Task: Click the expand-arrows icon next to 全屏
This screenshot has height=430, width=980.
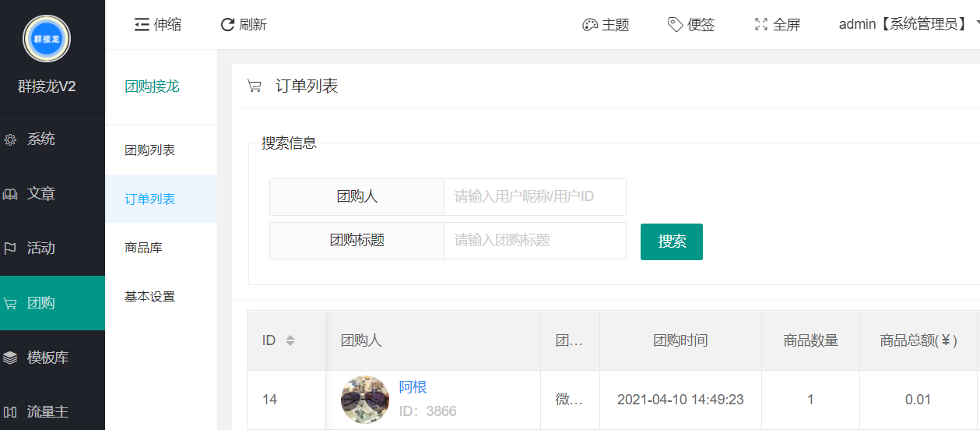Action: [x=761, y=25]
